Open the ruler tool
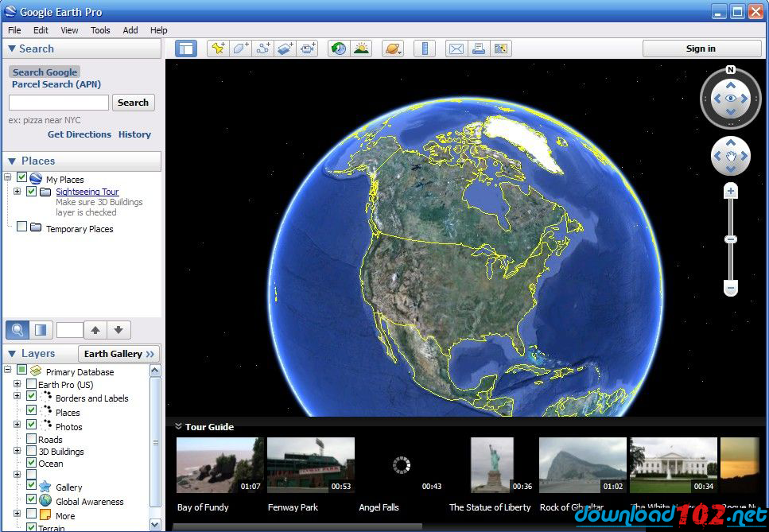Image resolution: width=769 pixels, height=532 pixels. [425, 49]
